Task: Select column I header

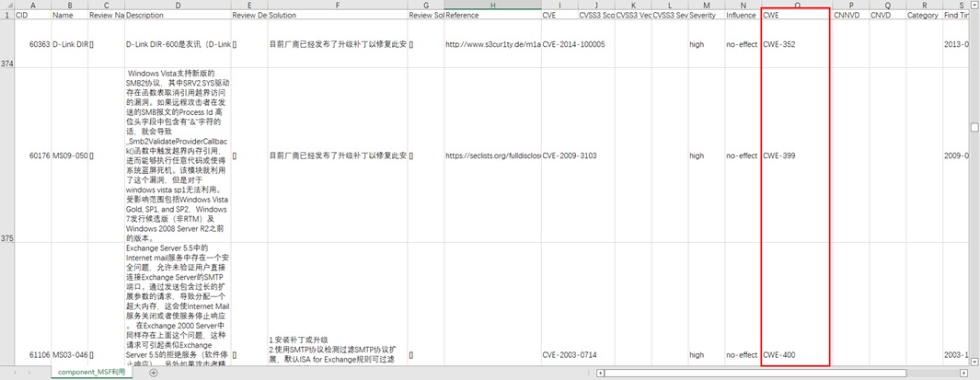Action: 559,5
